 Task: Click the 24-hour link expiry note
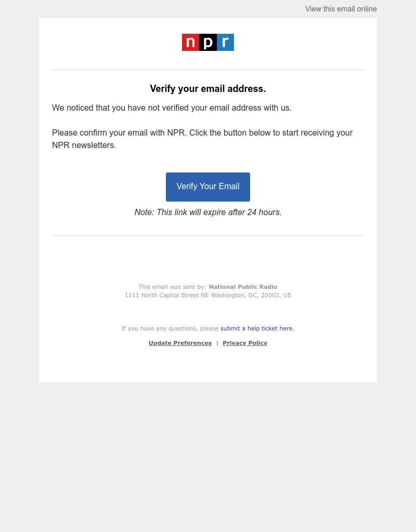point(208,212)
